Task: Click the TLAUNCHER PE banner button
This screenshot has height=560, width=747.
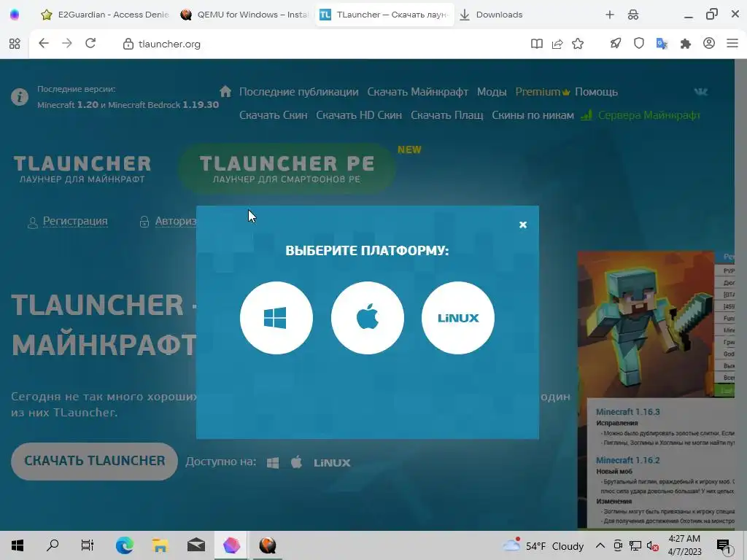Action: point(287,168)
